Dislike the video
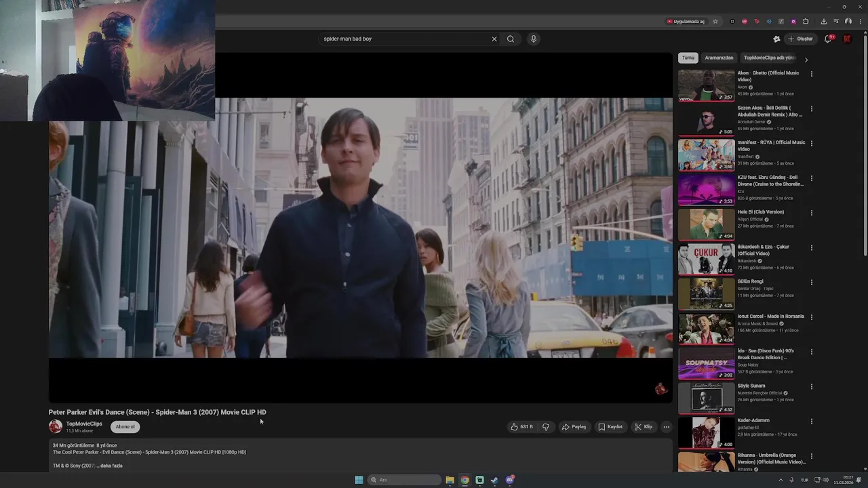Image resolution: width=868 pixels, height=488 pixels. pos(546,427)
